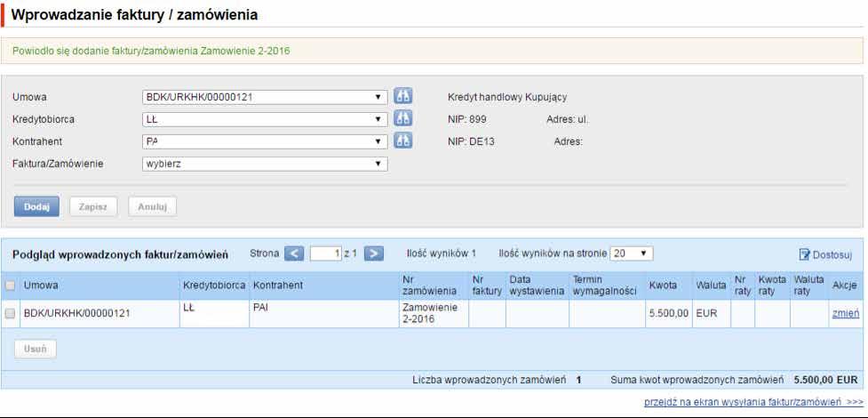Screen dimensions: 868x418
Task: Click the binoculars search icon beside Kredytobiorca
Action: (403, 118)
